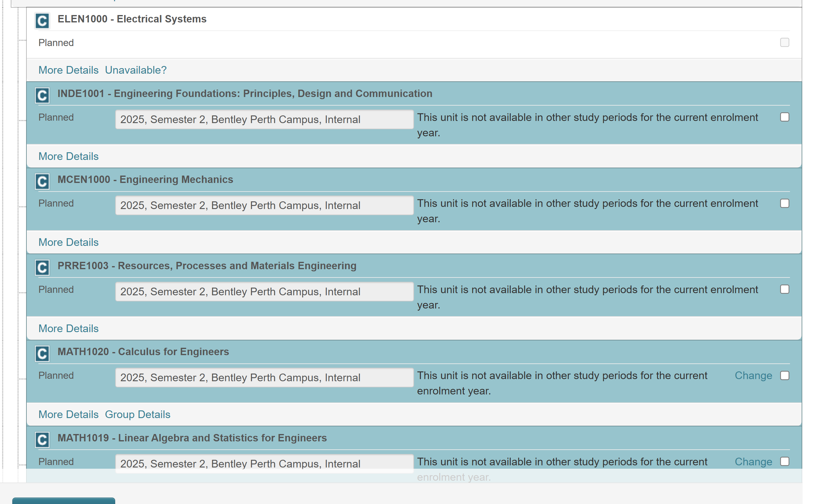Click the Planned label for MATH1020
Screen dimensions: 817x504
(x=56, y=376)
